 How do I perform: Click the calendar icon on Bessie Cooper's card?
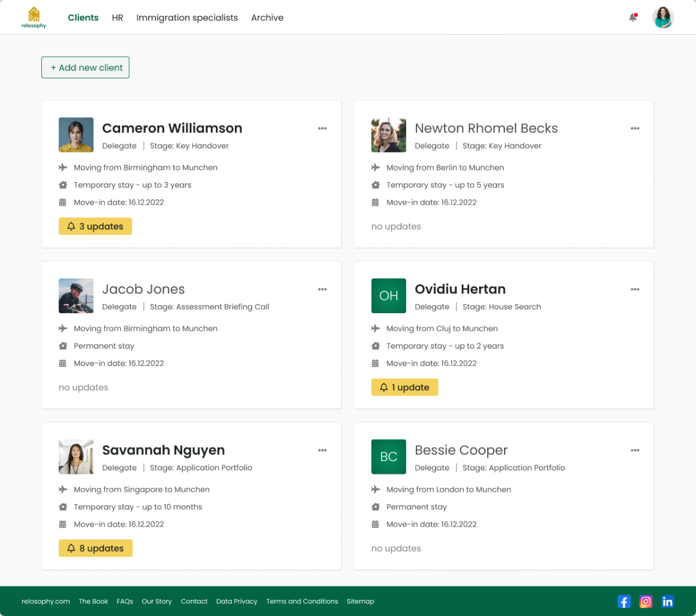coord(375,524)
